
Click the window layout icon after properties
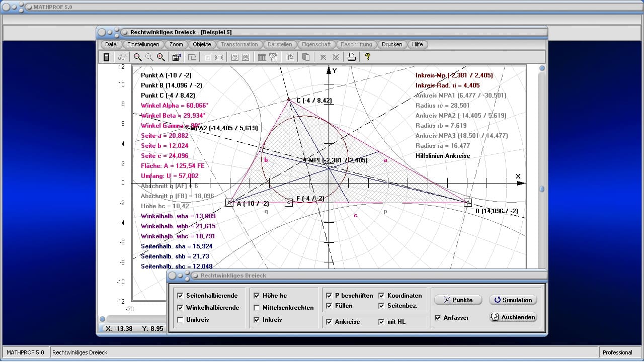pos(192,57)
